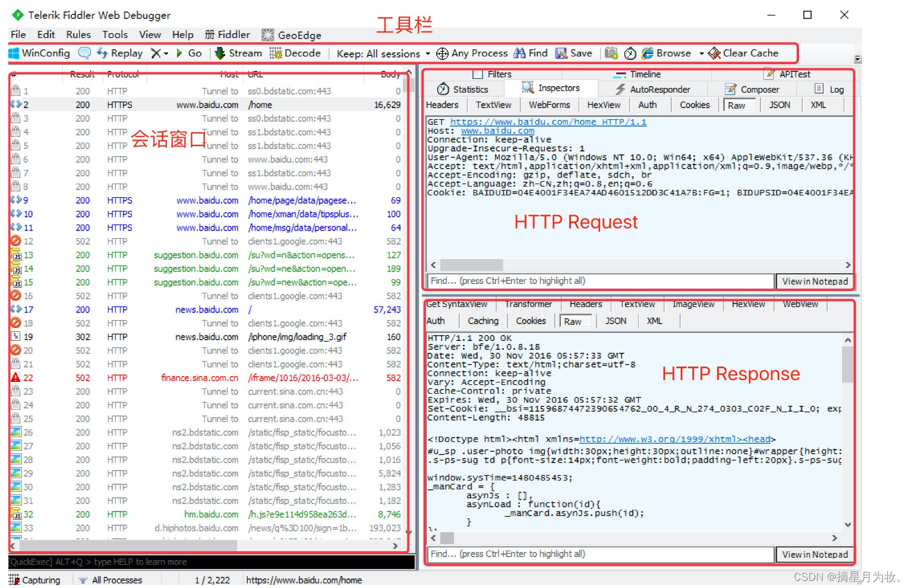Open the Edit menu
Viewport: 909px width, 588px height.
46,34
